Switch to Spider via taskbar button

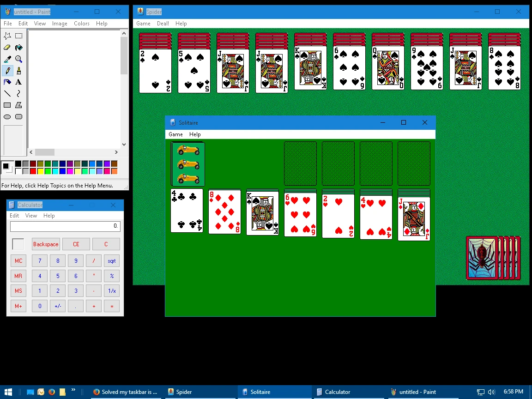[x=200, y=392]
